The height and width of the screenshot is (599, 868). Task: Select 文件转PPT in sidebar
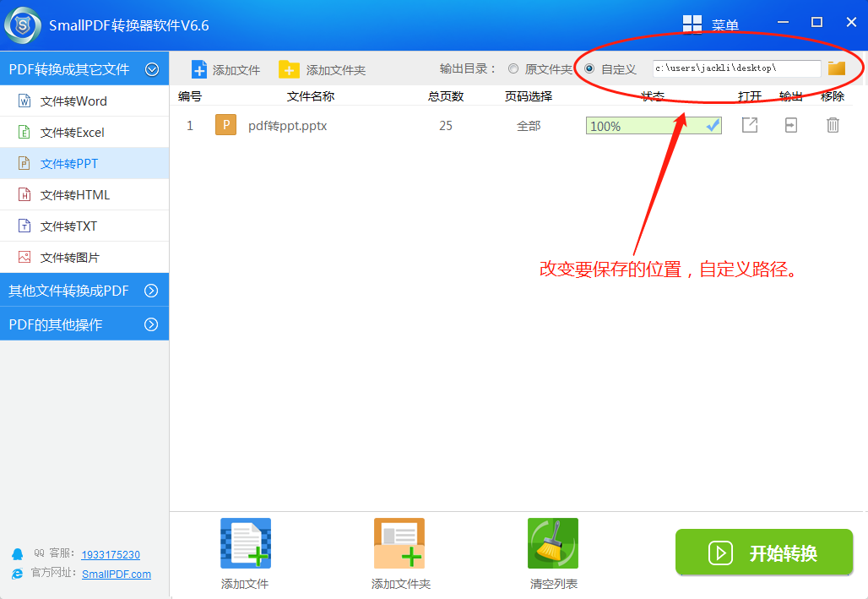pos(84,163)
